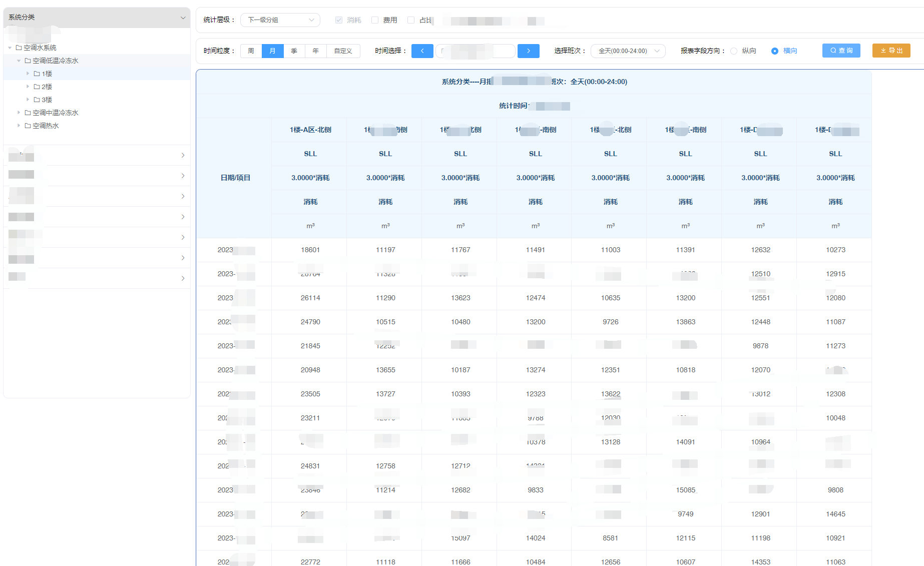Click folder icon of 空调水系统
924x566 pixels.
[x=19, y=48]
